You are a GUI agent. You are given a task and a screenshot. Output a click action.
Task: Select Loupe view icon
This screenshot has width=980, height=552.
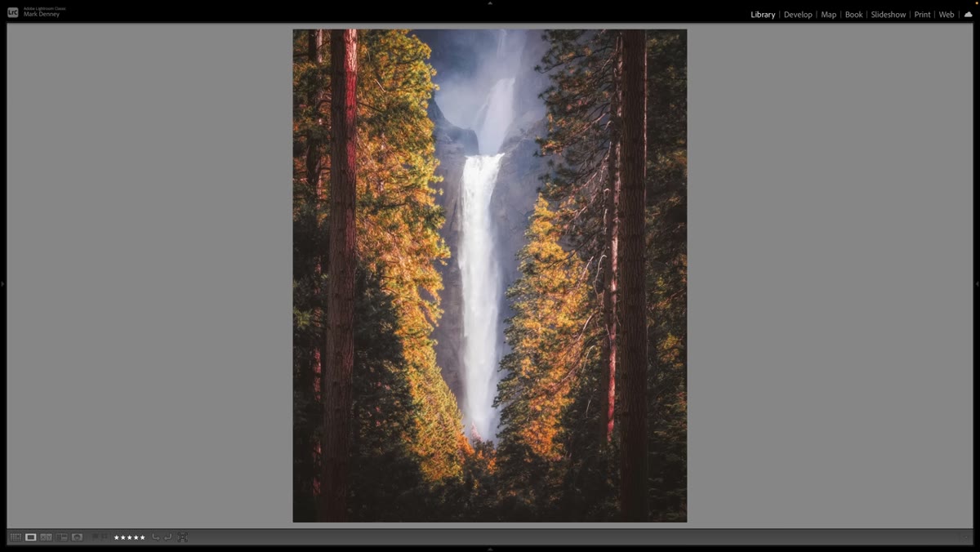pos(31,537)
